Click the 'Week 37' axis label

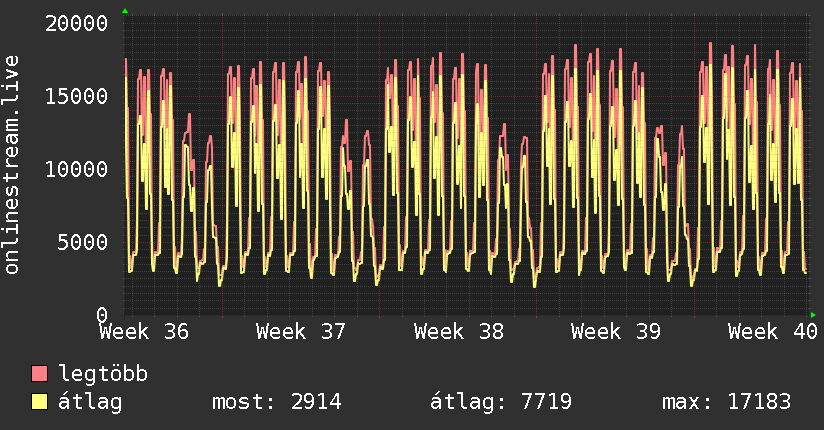click(x=301, y=332)
